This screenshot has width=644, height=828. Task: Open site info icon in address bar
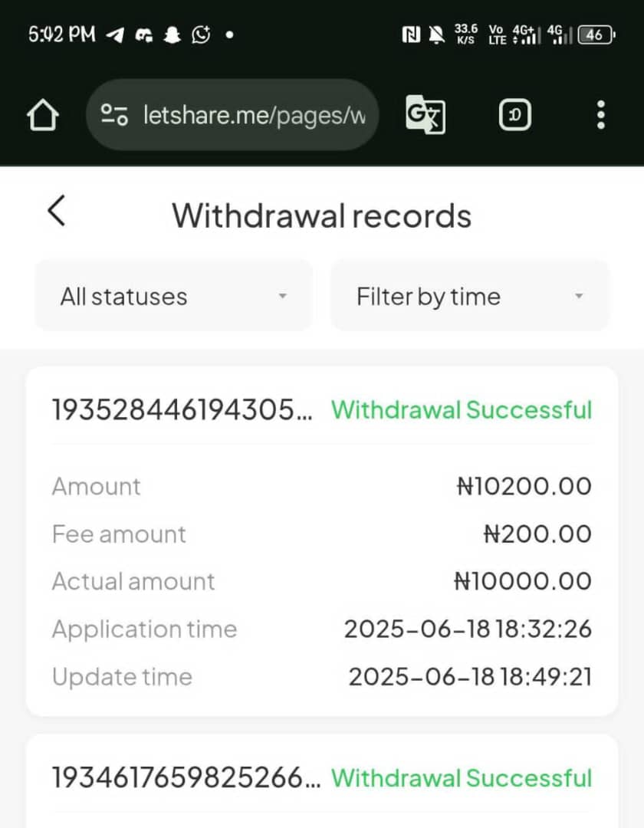tap(114, 115)
